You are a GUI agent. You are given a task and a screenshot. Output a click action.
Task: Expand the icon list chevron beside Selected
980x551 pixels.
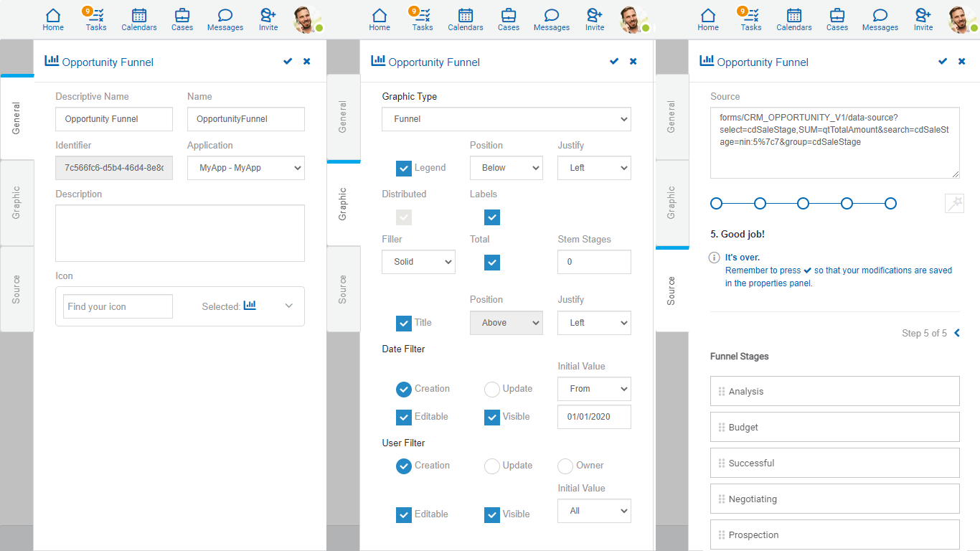pos(289,306)
